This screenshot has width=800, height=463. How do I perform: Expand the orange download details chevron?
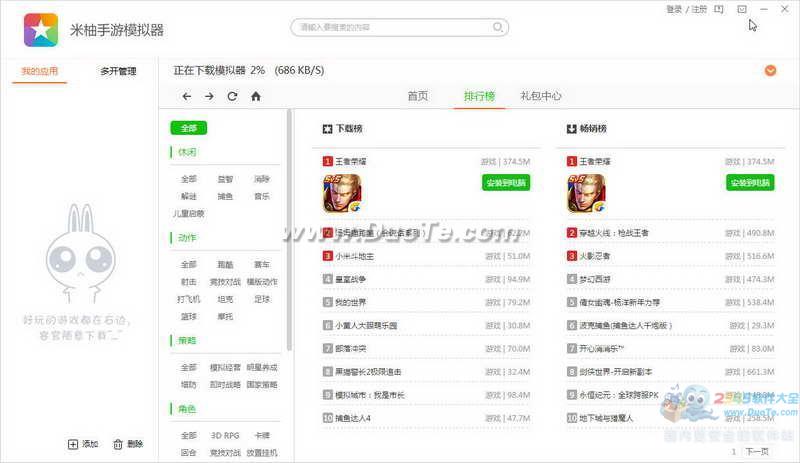point(770,70)
